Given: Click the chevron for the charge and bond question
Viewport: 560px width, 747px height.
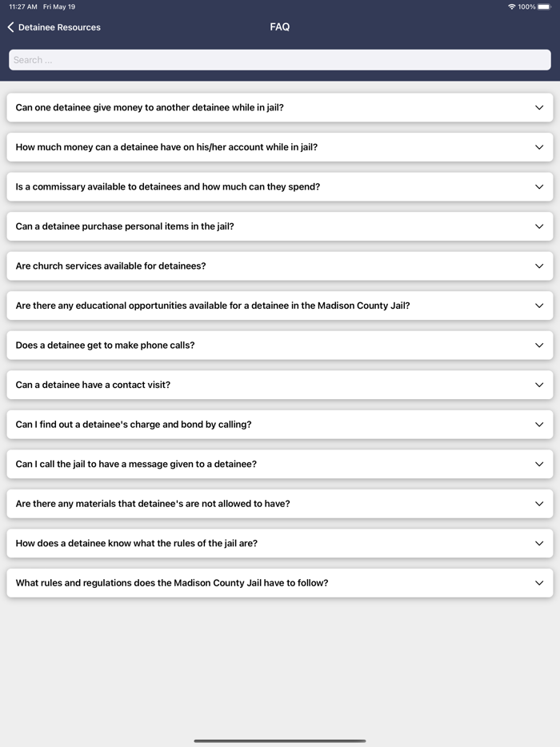Looking at the screenshot, I should (x=539, y=425).
